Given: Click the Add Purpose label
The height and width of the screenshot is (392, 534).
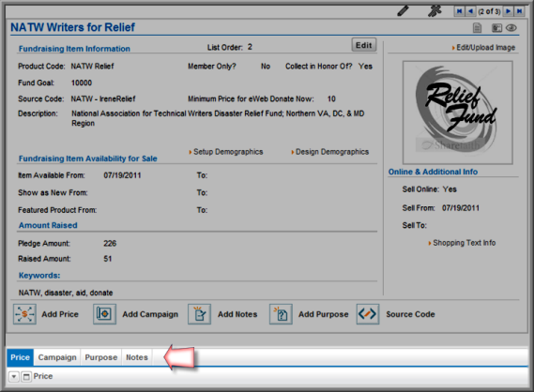Looking at the screenshot, I should pyautogui.click(x=324, y=314).
